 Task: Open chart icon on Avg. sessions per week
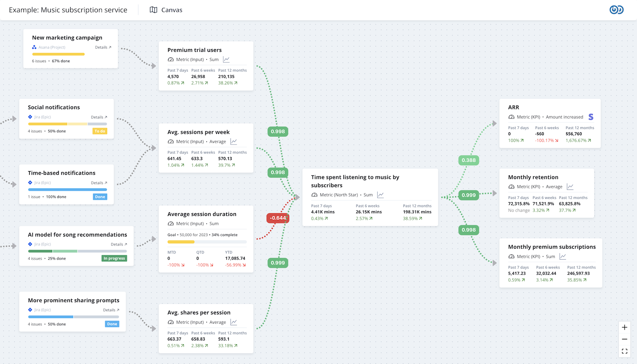[234, 142]
